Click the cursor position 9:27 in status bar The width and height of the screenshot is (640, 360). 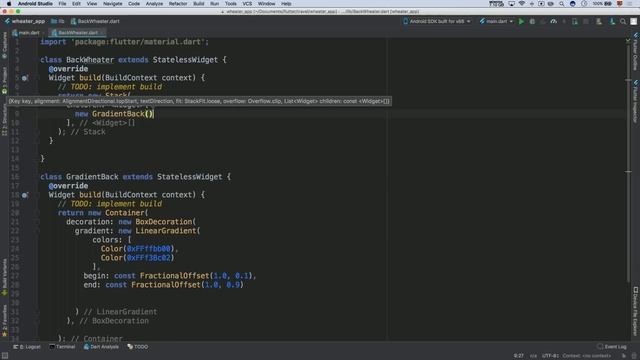coord(518,356)
